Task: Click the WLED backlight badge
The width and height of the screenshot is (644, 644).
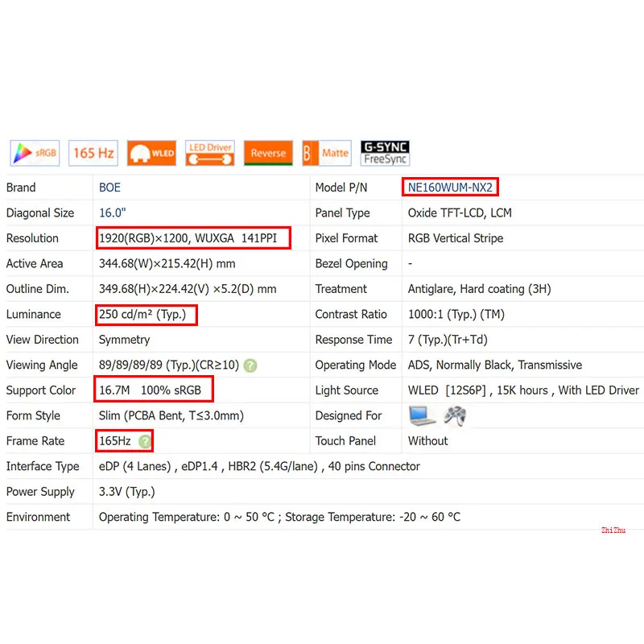Action: point(151,153)
